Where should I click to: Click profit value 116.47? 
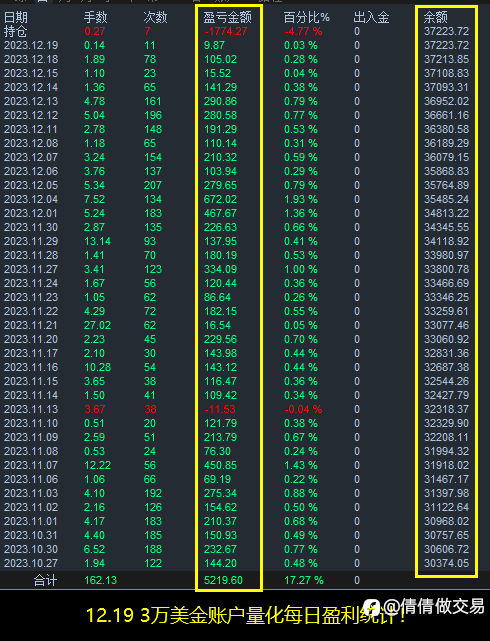(x=220, y=381)
